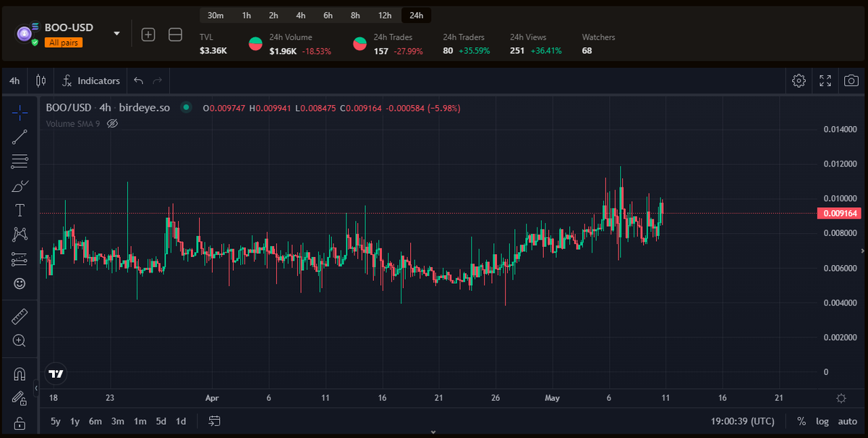Enter fullscreen chart mode

coord(825,81)
